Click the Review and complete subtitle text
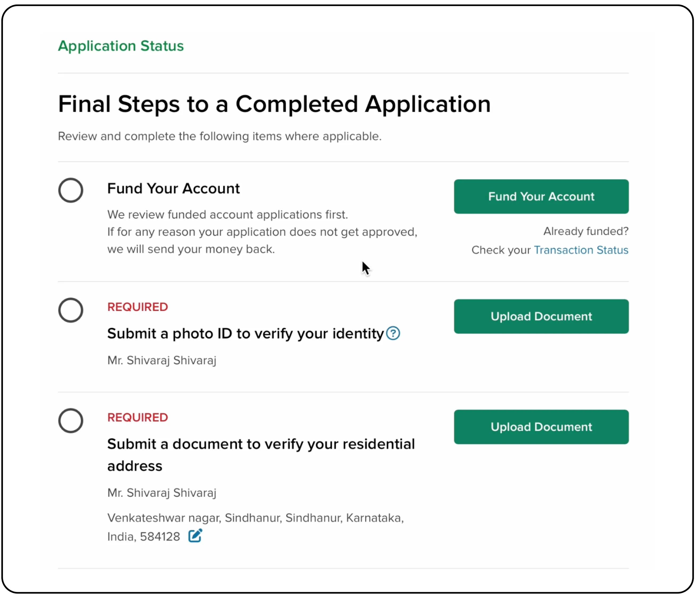 point(220,136)
